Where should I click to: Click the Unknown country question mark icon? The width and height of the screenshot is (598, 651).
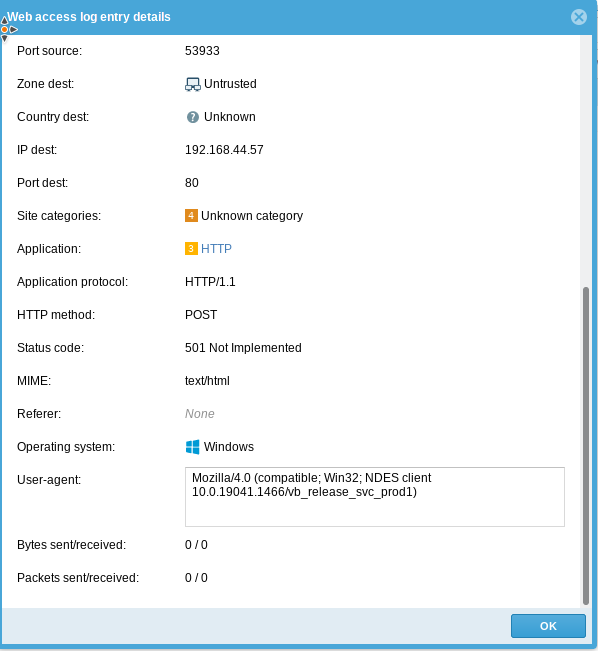[193, 117]
